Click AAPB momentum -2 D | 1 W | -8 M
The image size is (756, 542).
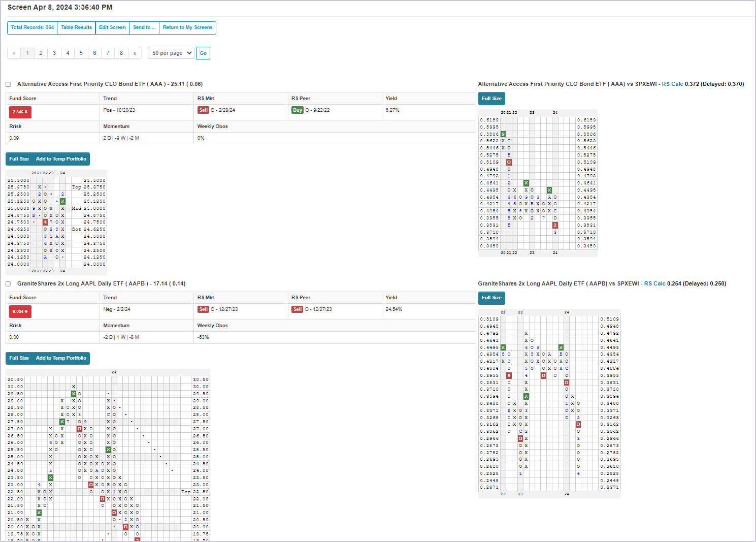click(121, 337)
